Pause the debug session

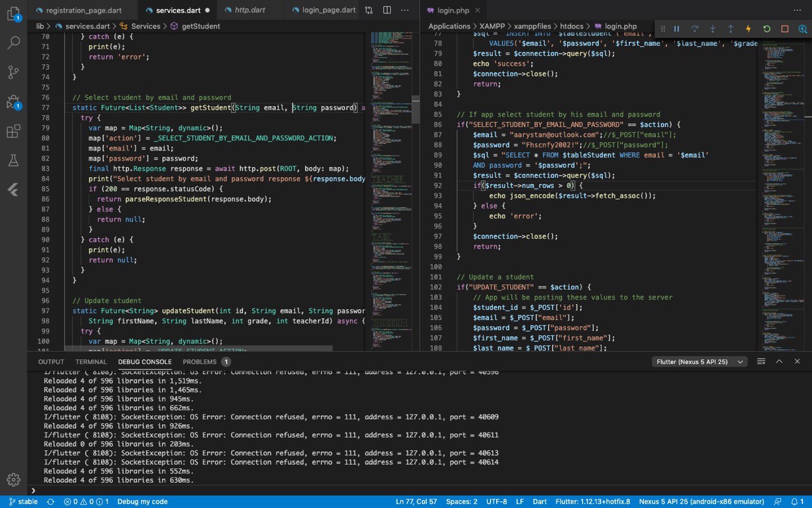coord(677,29)
